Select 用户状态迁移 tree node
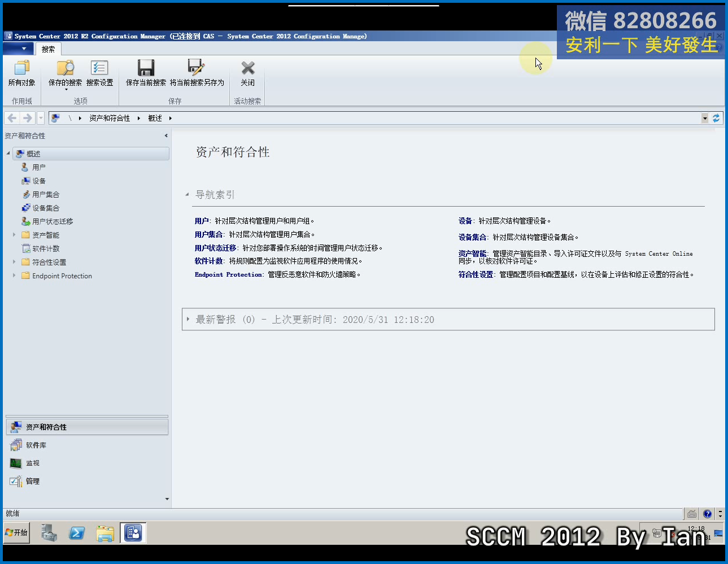 [x=53, y=221]
